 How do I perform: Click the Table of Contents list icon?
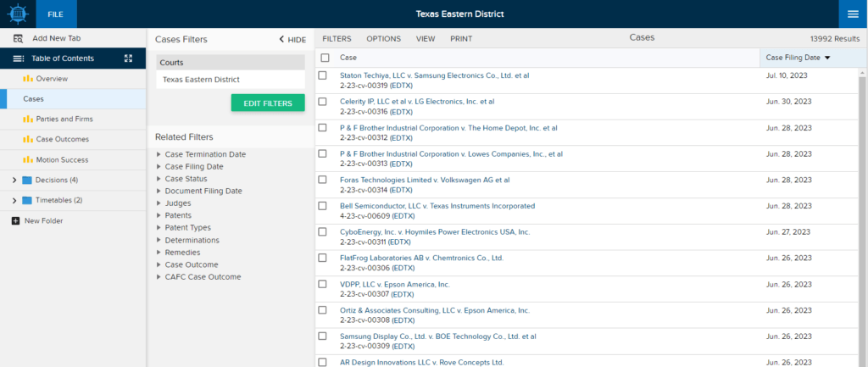pyautogui.click(x=19, y=58)
